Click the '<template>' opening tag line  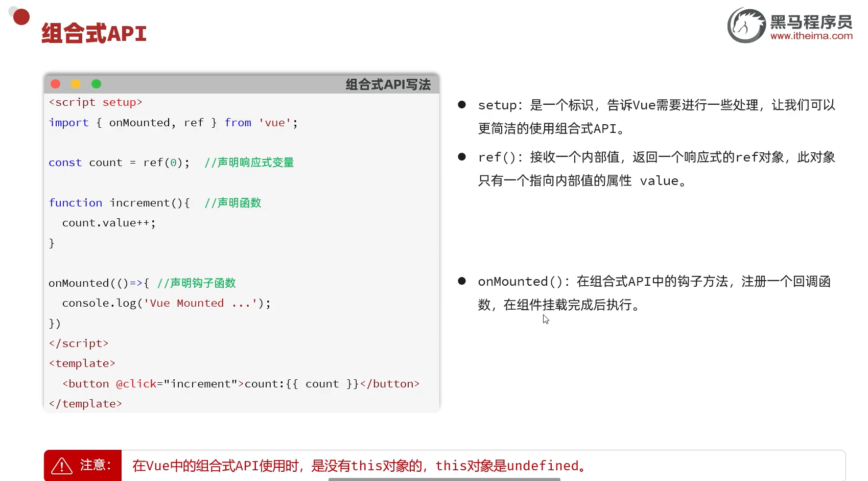point(82,363)
